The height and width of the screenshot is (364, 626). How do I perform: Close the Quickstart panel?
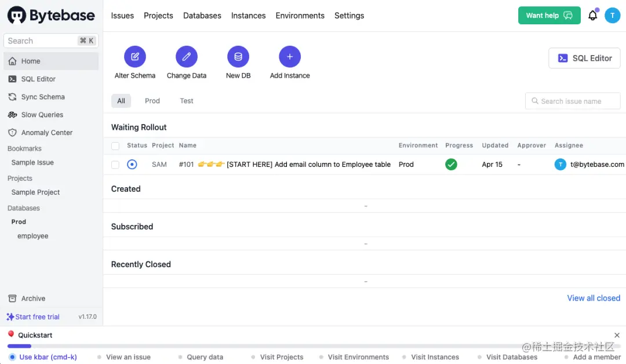pyautogui.click(x=617, y=335)
